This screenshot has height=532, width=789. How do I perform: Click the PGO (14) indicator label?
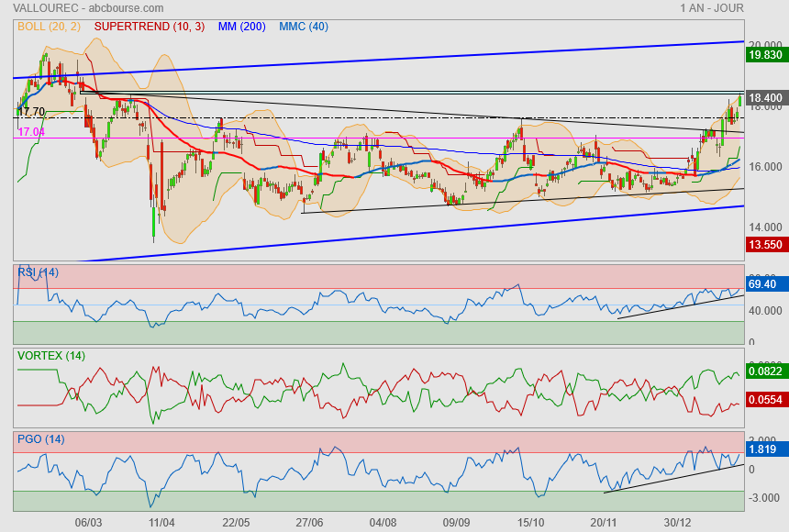(x=39, y=438)
